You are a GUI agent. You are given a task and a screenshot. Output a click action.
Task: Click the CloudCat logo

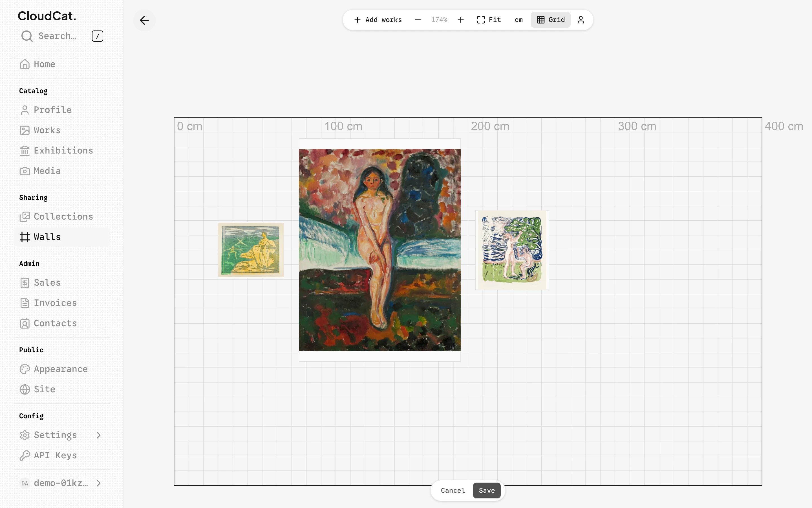pyautogui.click(x=47, y=16)
